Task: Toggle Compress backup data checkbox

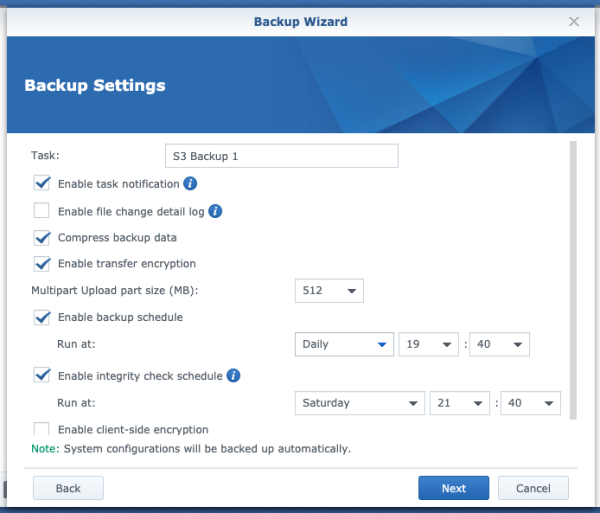Action: [42, 238]
